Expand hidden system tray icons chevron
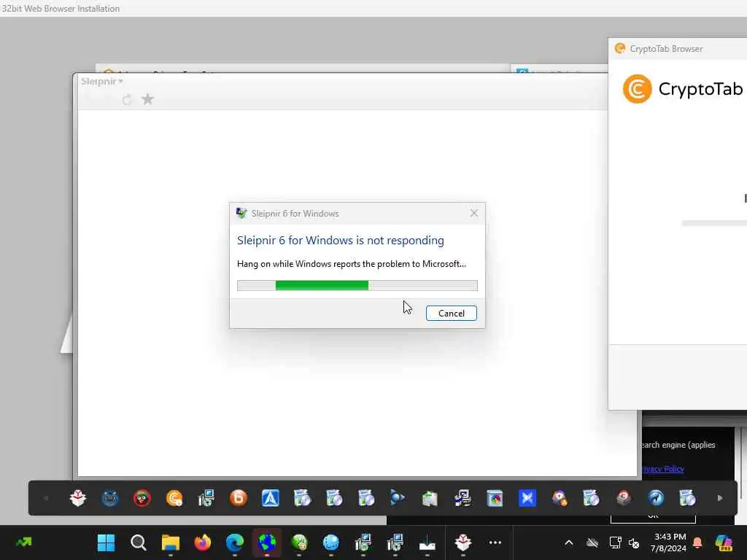The width and height of the screenshot is (747, 560). (x=569, y=542)
